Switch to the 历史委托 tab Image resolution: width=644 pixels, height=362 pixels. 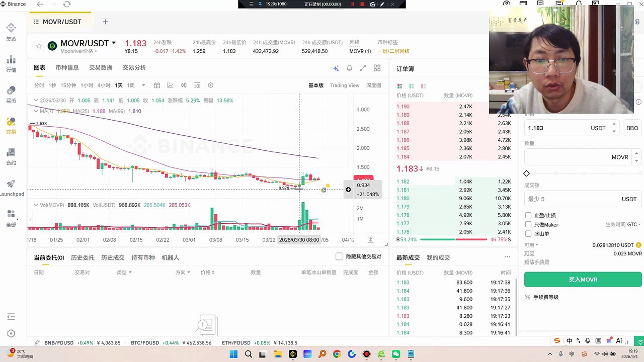(83, 257)
